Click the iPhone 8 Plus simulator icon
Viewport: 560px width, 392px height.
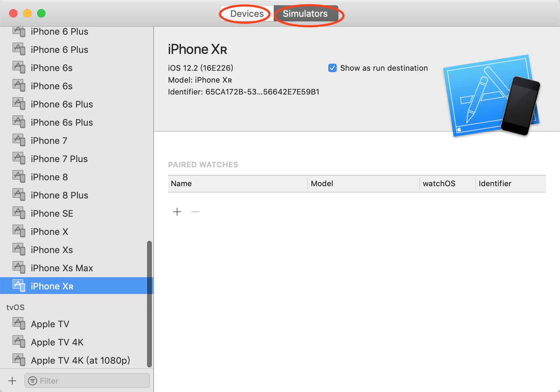click(19, 195)
